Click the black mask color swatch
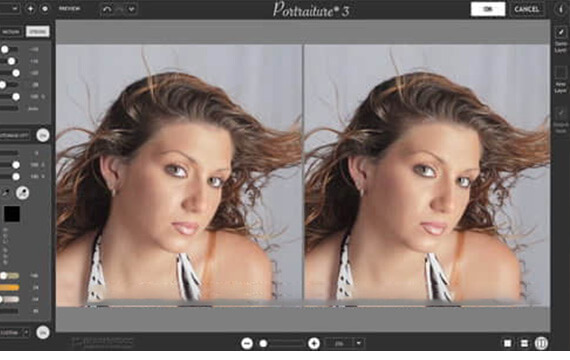 tap(12, 214)
